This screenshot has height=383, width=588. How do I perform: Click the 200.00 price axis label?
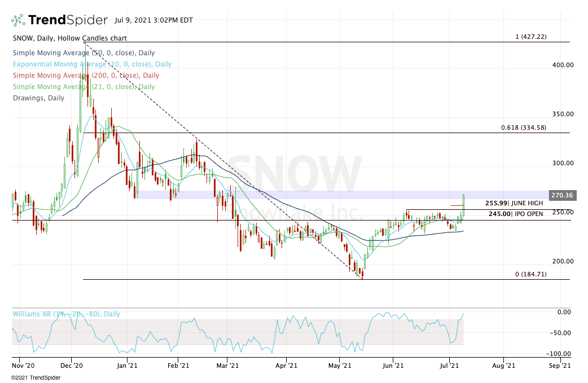(563, 261)
